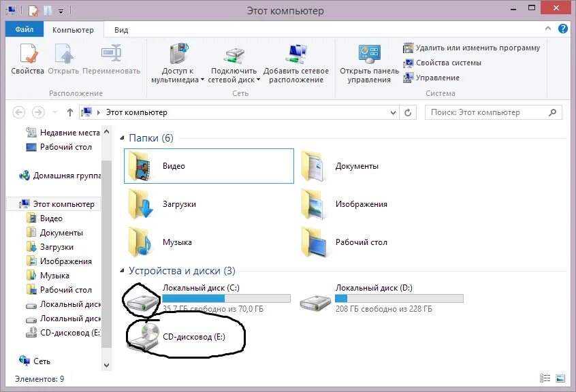Select the Документы folder icon
The image size is (576, 392).
[x=313, y=166]
